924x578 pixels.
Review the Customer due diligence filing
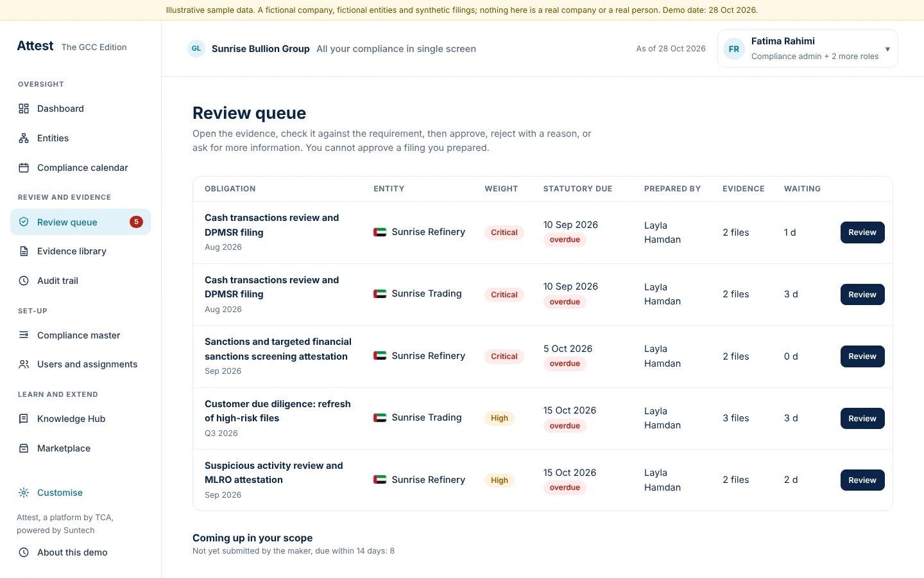862,418
